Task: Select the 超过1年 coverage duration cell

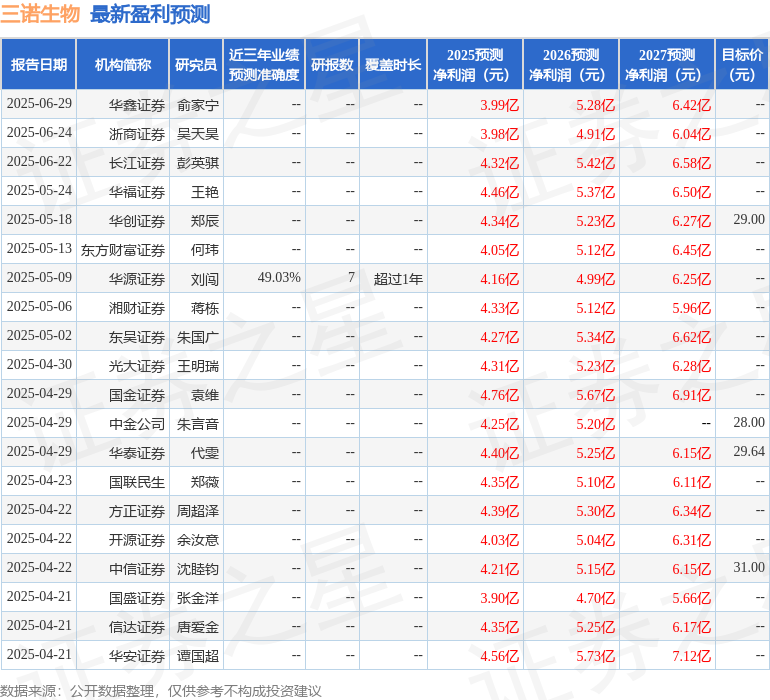Action: click(x=398, y=279)
